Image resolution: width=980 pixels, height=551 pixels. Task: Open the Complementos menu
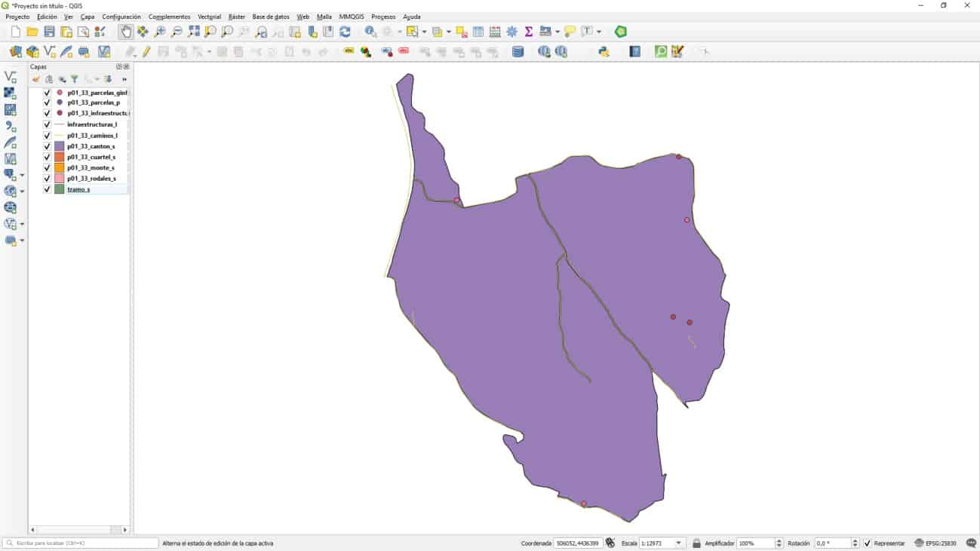tap(169, 17)
